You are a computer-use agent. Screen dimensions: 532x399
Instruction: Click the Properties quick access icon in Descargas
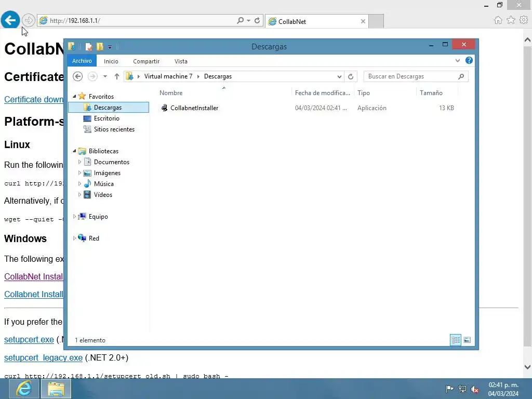[x=88, y=46]
